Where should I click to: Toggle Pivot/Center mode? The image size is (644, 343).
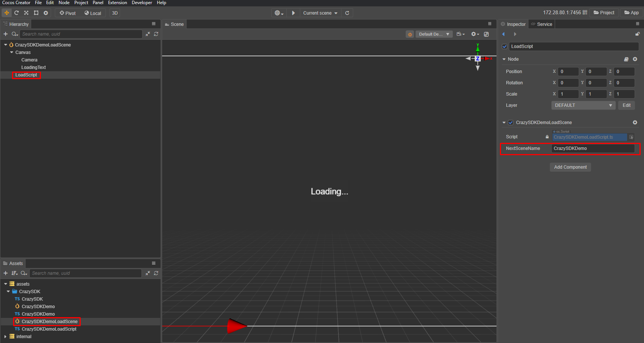[x=68, y=13]
